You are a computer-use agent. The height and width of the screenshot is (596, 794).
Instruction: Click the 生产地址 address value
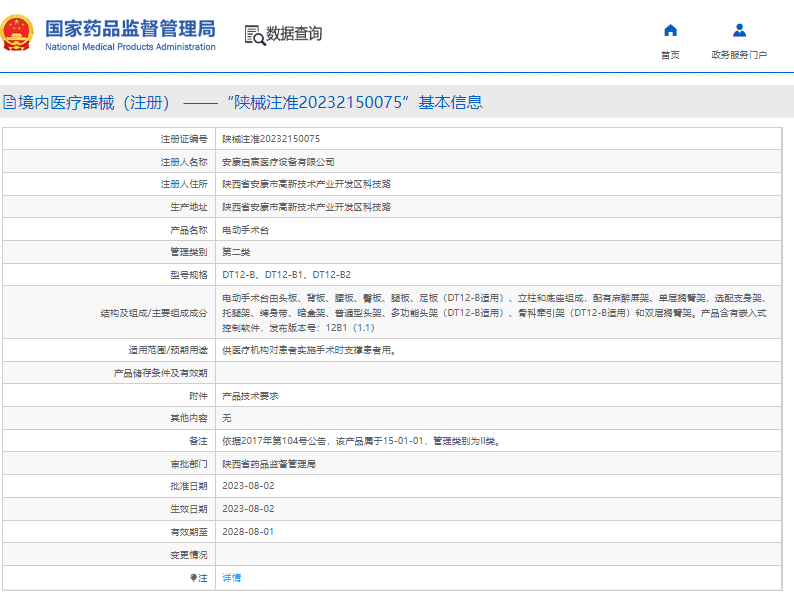[x=306, y=207]
